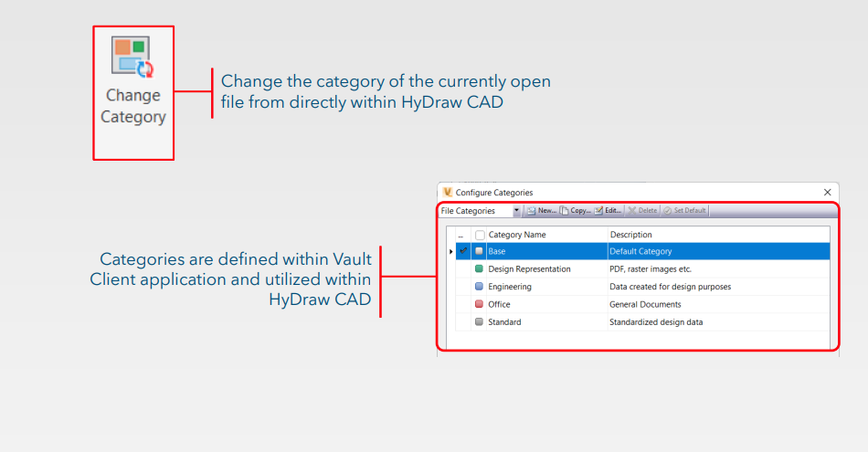Click 'Data created for design purposes' cell
The width and height of the screenshot is (868, 452).
[x=718, y=287]
